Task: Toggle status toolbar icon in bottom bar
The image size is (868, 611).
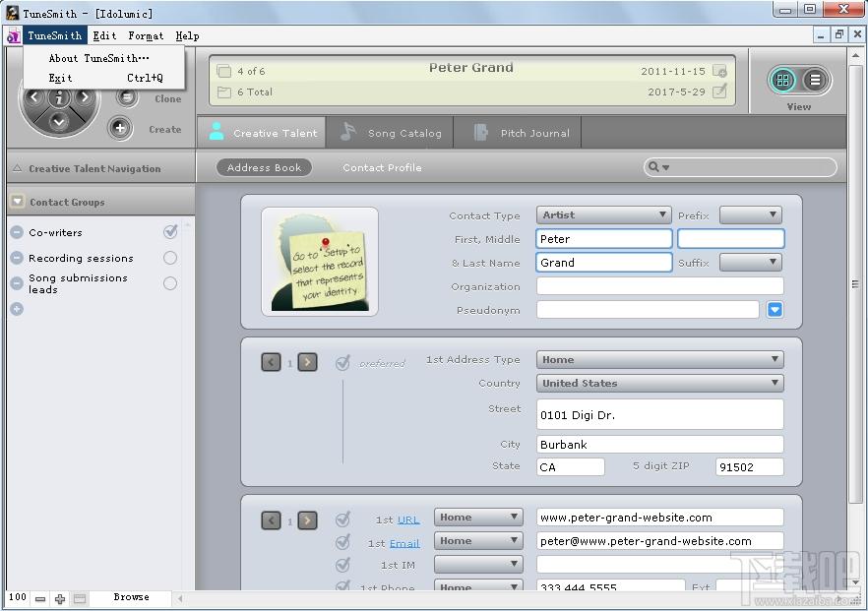Action: pos(80,598)
